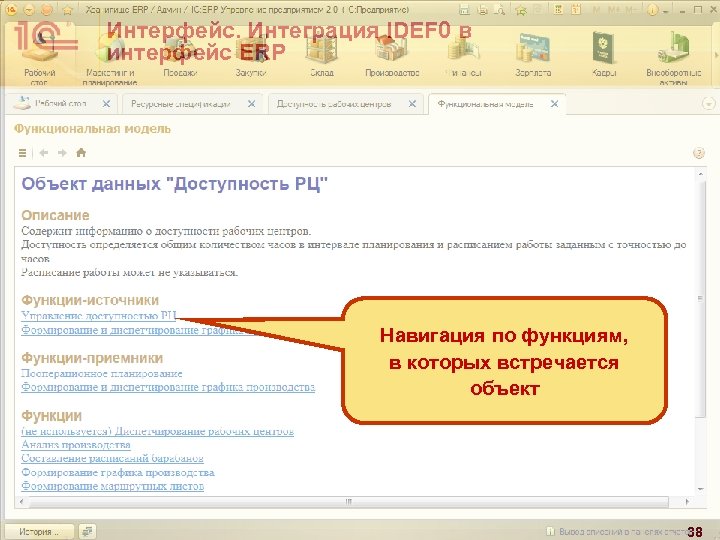Click the title bar forward arrow button
720x540 pixels.
pyautogui.click(x=46, y=10)
